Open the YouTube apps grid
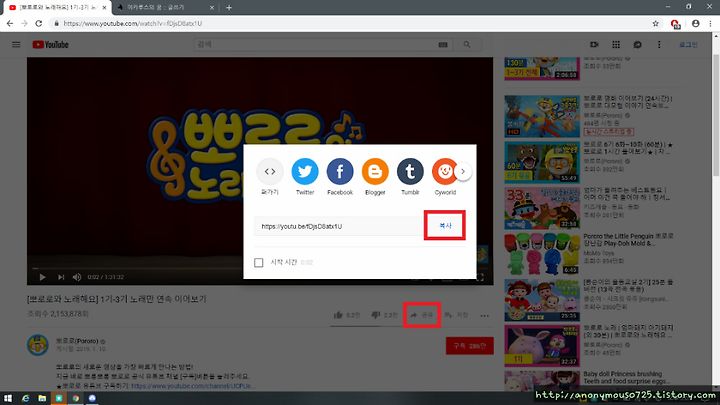720x405 pixels. (616, 45)
